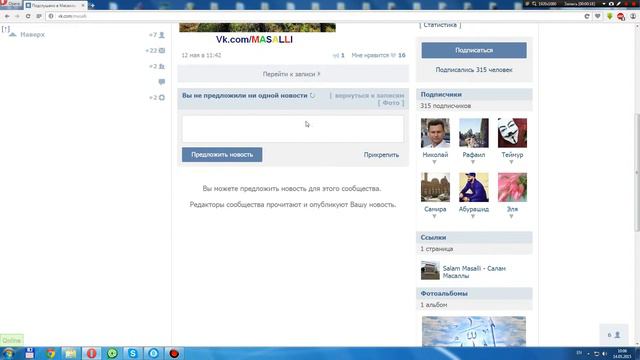Open Теймур's masked avatar
This screenshot has width=640, height=360.
[x=512, y=133]
